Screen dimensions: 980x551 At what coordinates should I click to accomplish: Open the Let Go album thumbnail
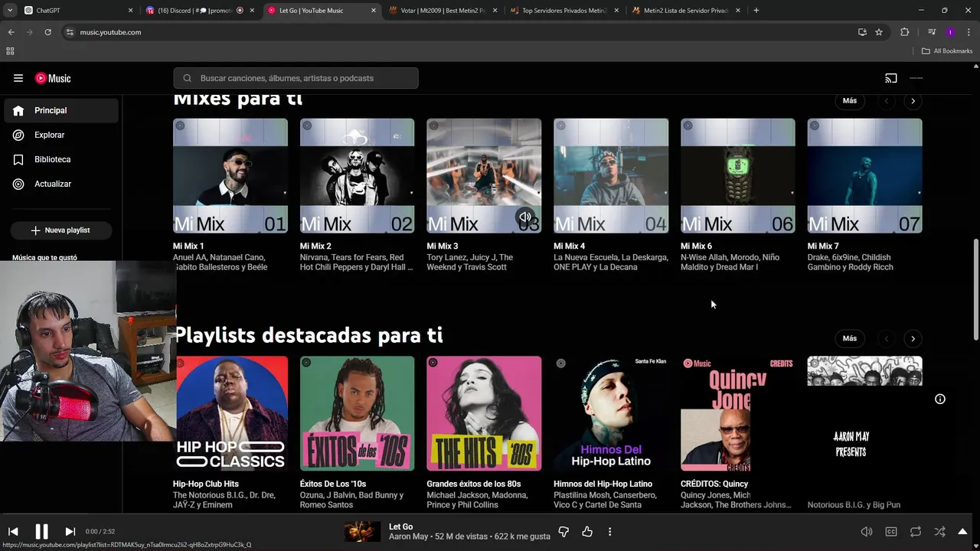[x=361, y=531]
